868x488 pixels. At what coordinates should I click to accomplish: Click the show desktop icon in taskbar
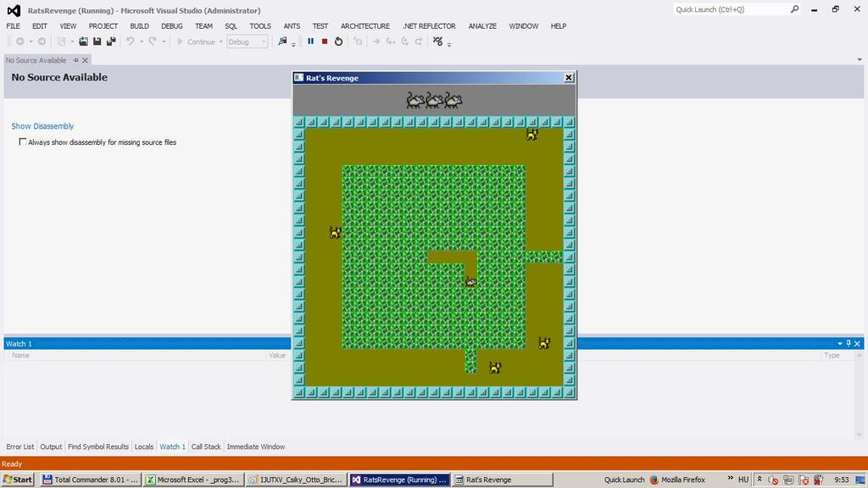coord(860,480)
